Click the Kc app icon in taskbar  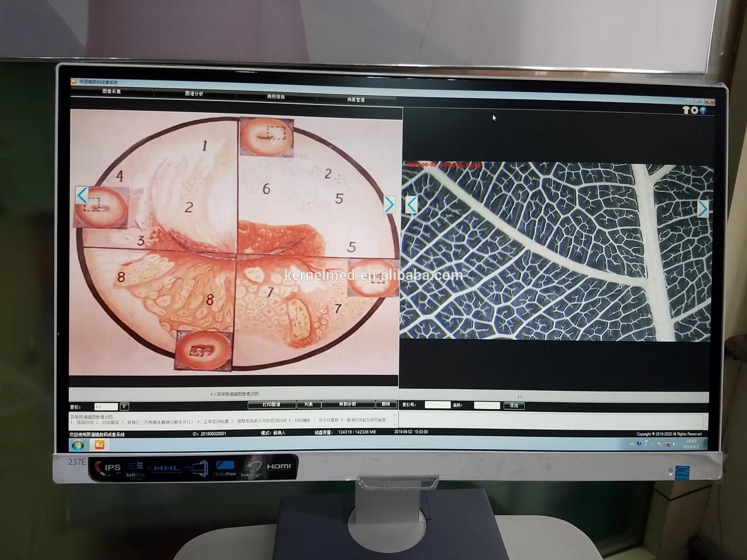tap(99, 445)
